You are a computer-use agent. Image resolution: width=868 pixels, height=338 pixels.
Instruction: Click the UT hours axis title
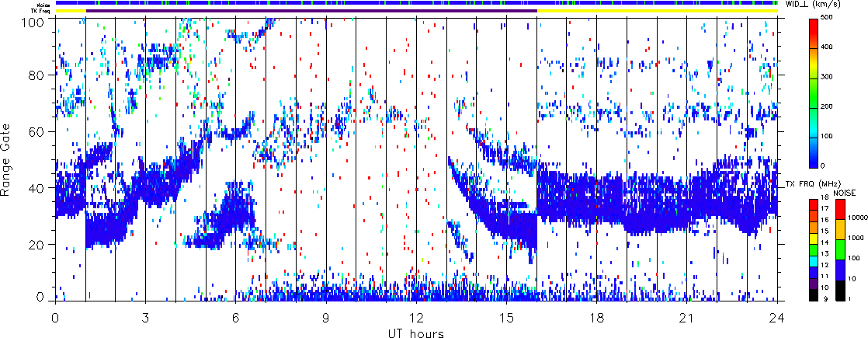tap(416, 333)
